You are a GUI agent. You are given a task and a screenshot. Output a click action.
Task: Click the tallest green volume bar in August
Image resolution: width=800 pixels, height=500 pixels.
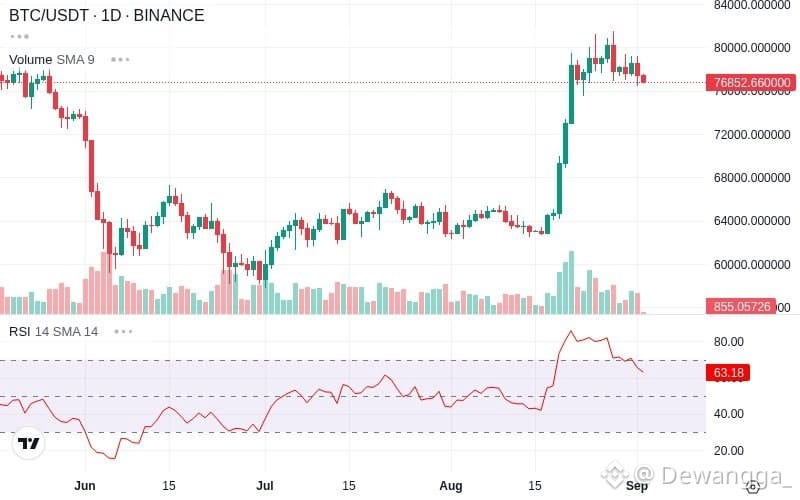[571, 282]
